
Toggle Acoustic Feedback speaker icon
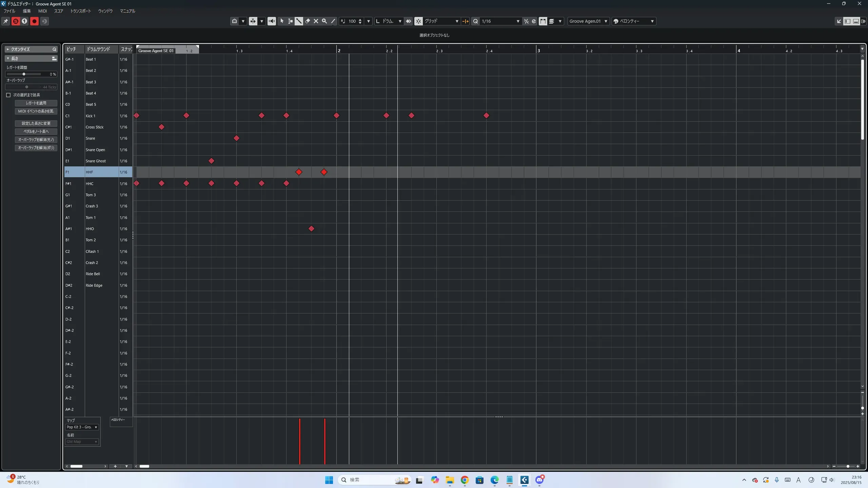[x=272, y=21]
